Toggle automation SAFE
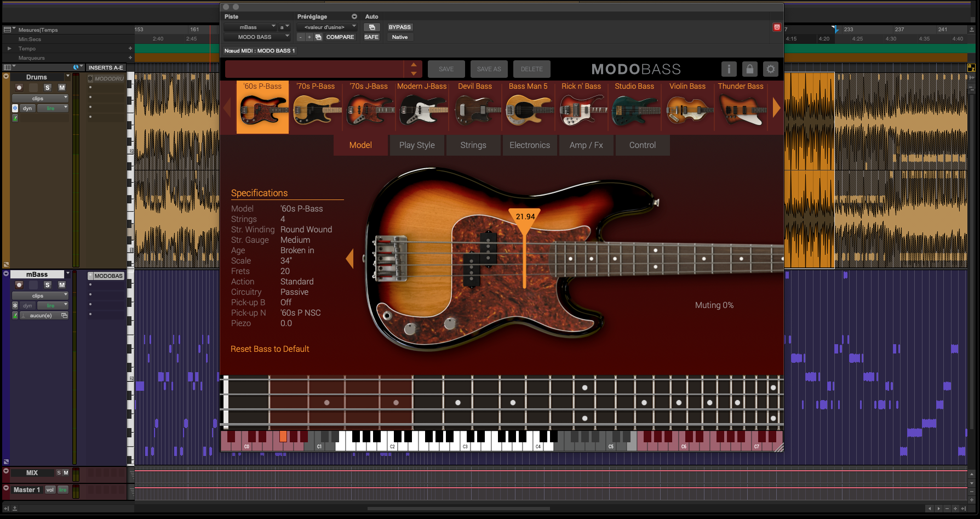Image resolution: width=980 pixels, height=519 pixels. 371,37
